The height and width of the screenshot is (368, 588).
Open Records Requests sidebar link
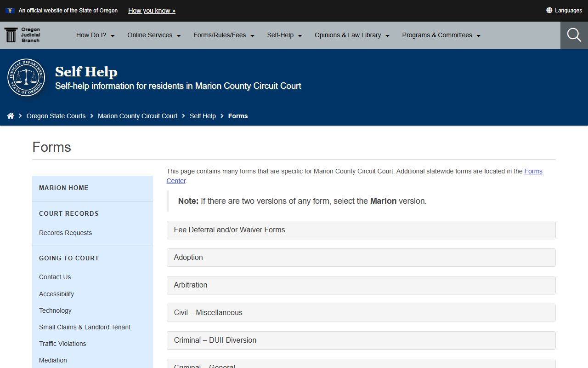click(65, 233)
